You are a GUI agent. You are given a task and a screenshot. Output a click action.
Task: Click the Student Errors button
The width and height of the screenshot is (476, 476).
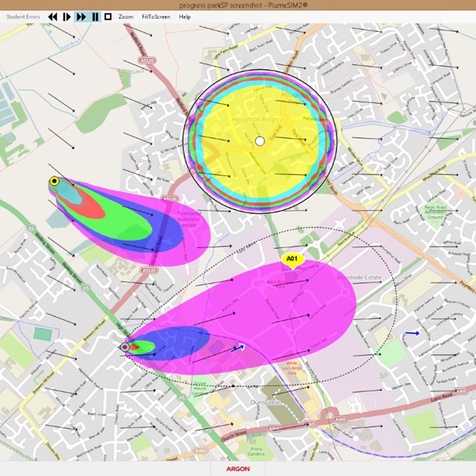coord(22,16)
